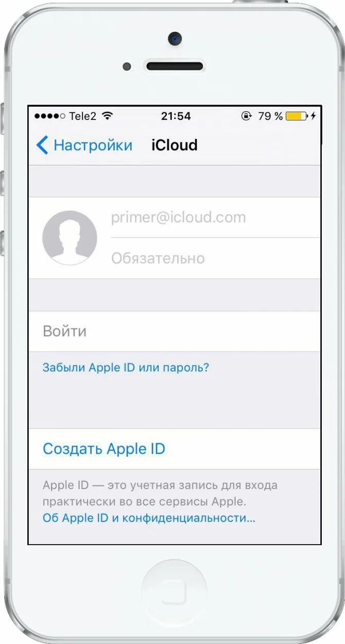Tap the 79 % battery percentage text
Viewport: 345px width, 644px height.
tap(270, 116)
